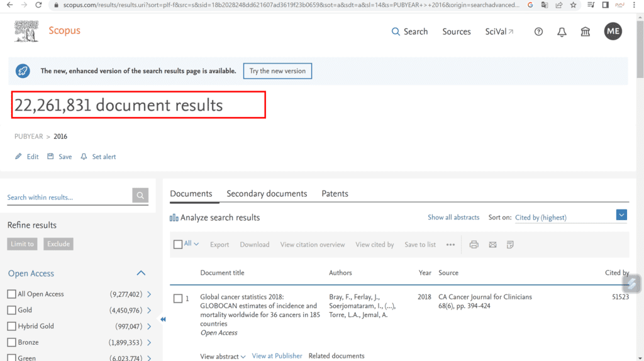The height and width of the screenshot is (361, 644).
Task: Click the Scopus tree logo
Action: 26,31
